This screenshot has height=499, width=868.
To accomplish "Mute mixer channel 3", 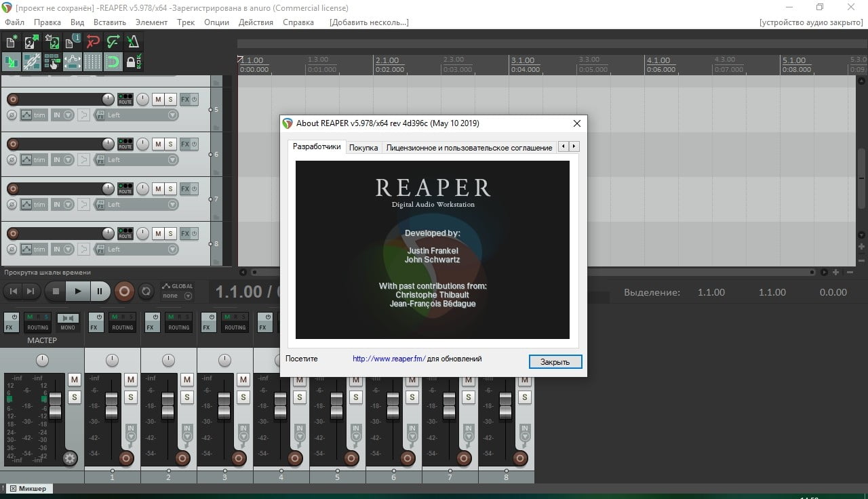I will (243, 380).
